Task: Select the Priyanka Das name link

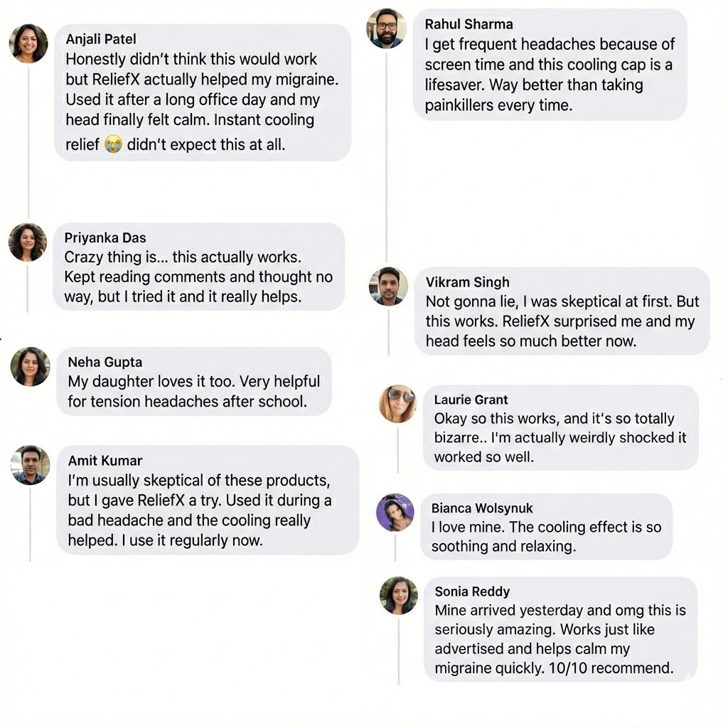Action: tap(105, 238)
